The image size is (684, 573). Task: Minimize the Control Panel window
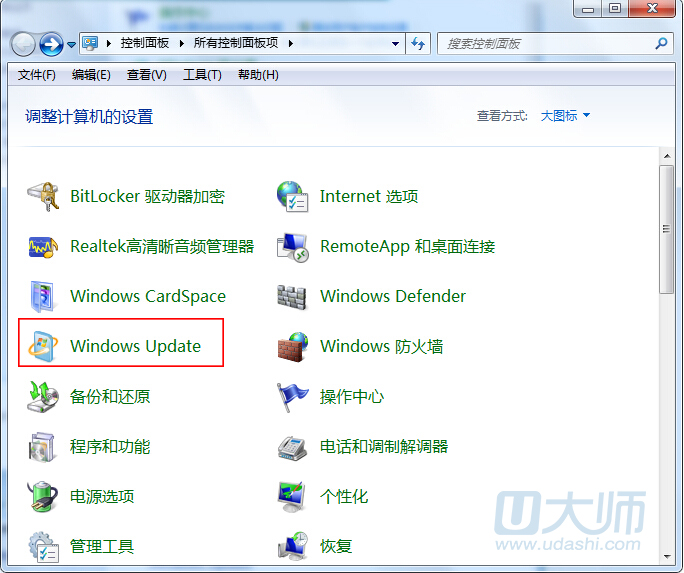(x=588, y=8)
